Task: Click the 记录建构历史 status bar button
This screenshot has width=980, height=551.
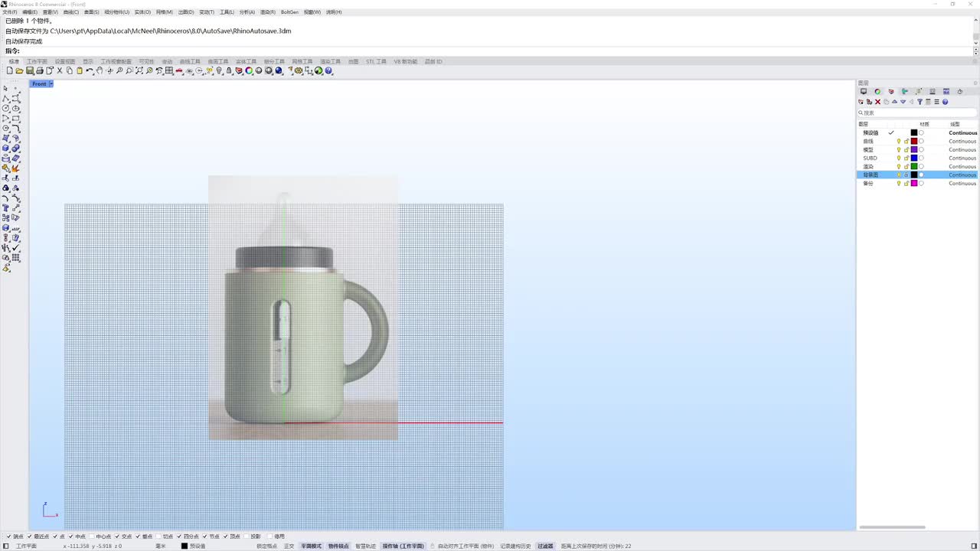Action: 515,546
